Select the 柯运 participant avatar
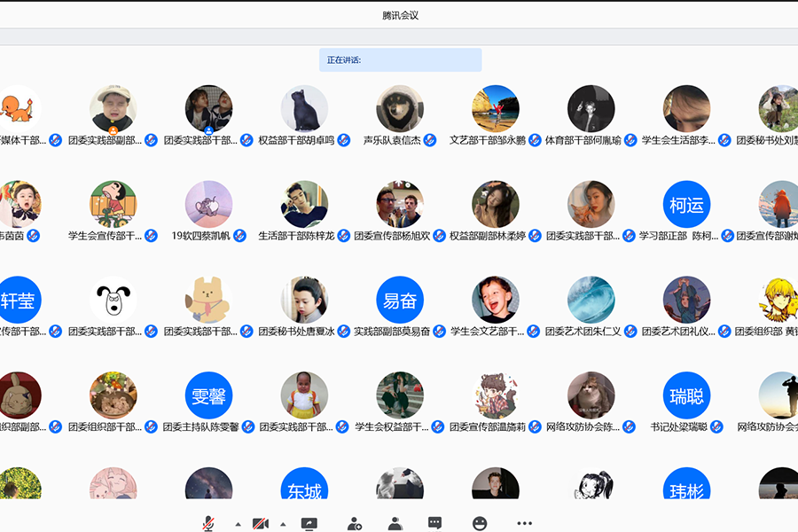This screenshot has height=532, width=798. pyautogui.click(x=686, y=205)
